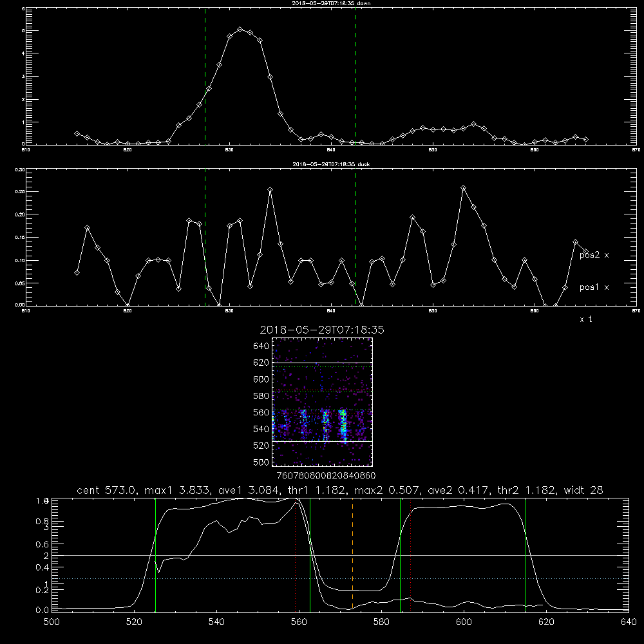The image size is (644, 644).
Task: Click left green dashed line in dusk plot
Action: (205, 237)
